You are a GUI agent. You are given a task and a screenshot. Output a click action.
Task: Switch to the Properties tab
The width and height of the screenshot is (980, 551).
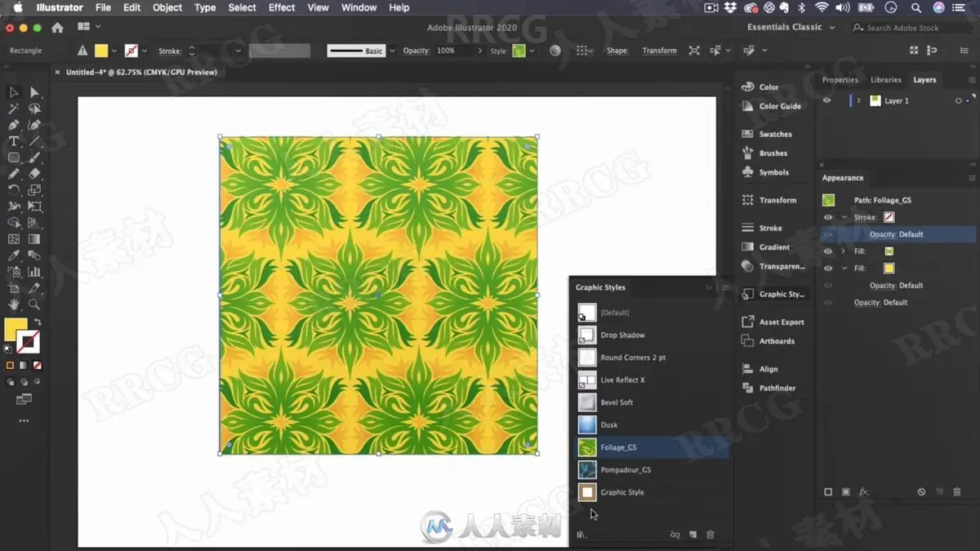(x=840, y=80)
